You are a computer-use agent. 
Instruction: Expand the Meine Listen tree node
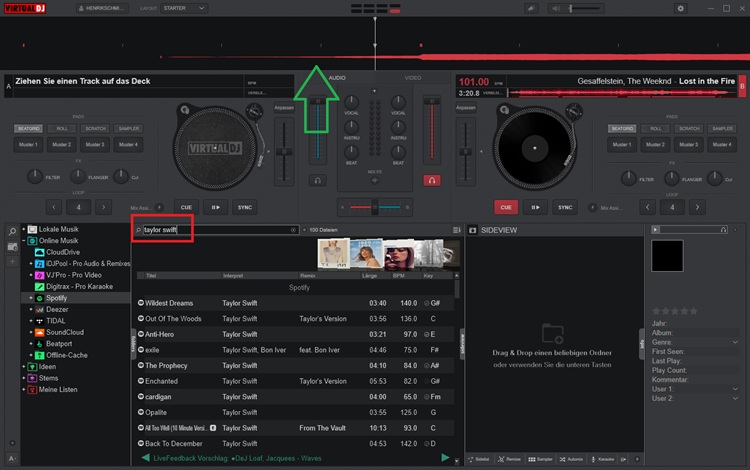(x=23, y=390)
